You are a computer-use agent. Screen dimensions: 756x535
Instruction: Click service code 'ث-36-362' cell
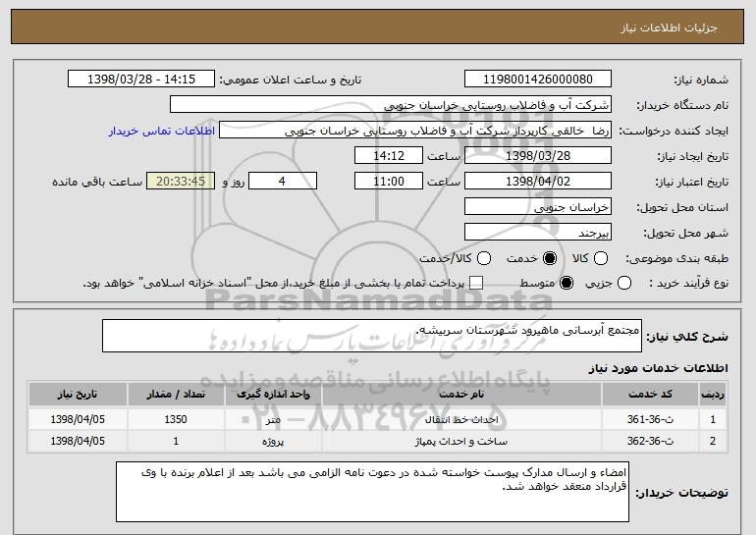pos(650,441)
